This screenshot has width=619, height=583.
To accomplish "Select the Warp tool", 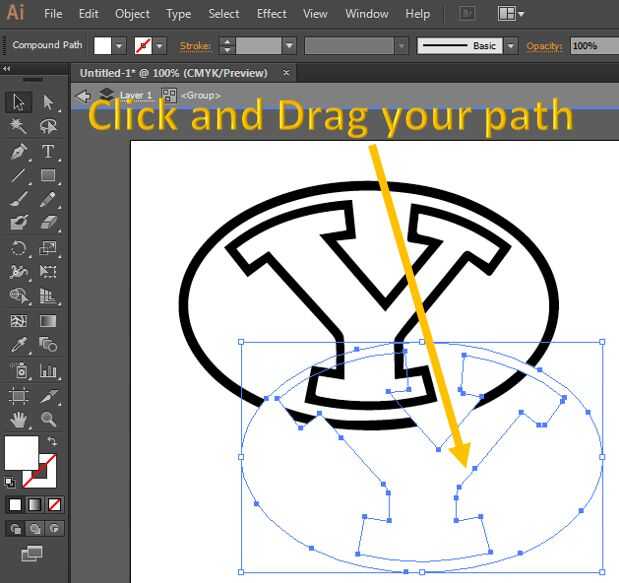I will click(x=18, y=272).
